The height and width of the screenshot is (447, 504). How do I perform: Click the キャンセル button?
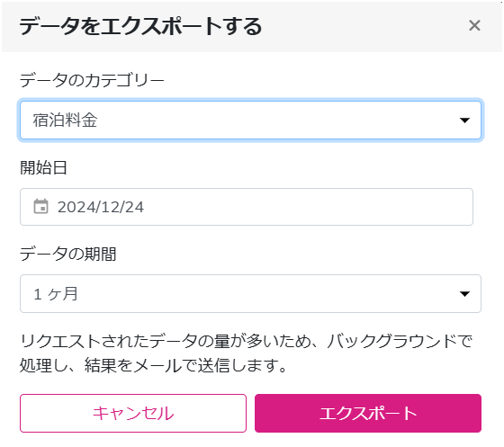tap(133, 414)
